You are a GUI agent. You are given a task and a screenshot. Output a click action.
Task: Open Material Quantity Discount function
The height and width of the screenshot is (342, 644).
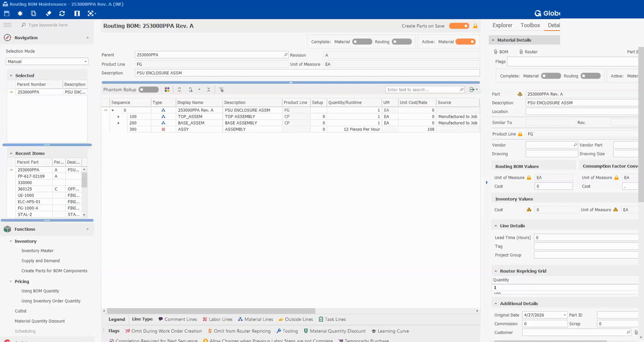pyautogui.click(x=40, y=321)
